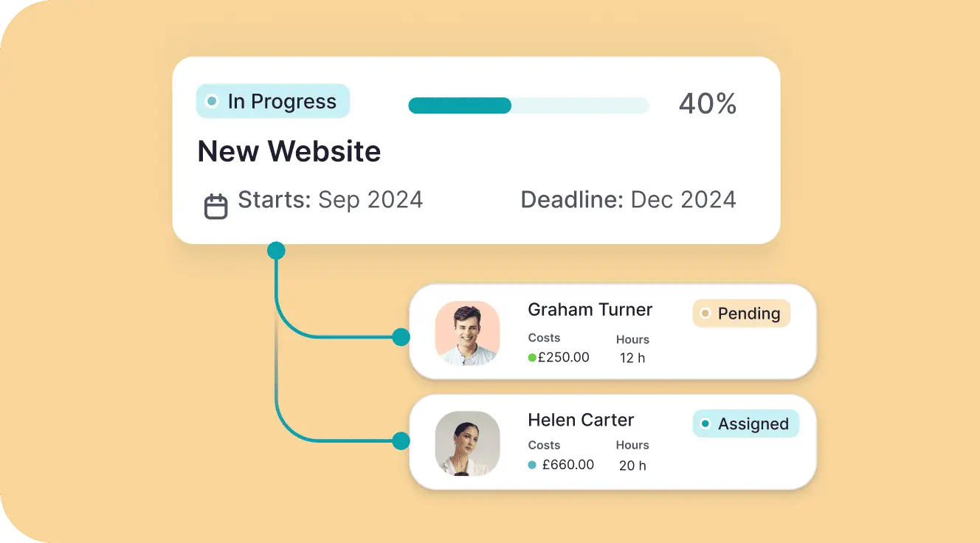Click the Helen Carter name
This screenshot has height=543, width=980.
pos(581,420)
